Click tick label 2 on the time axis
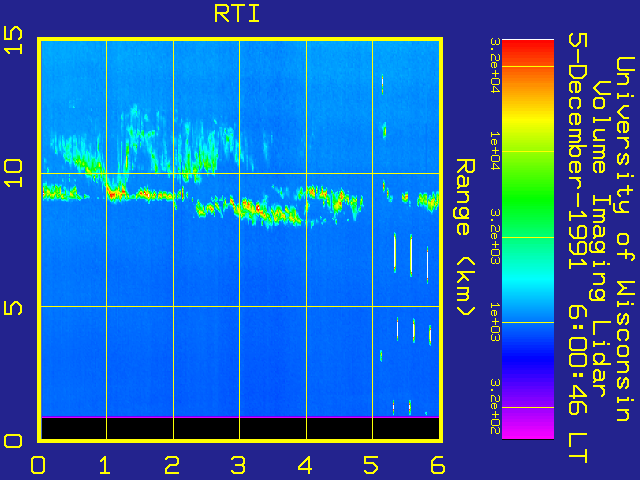The width and height of the screenshot is (640, 480). pyautogui.click(x=172, y=465)
